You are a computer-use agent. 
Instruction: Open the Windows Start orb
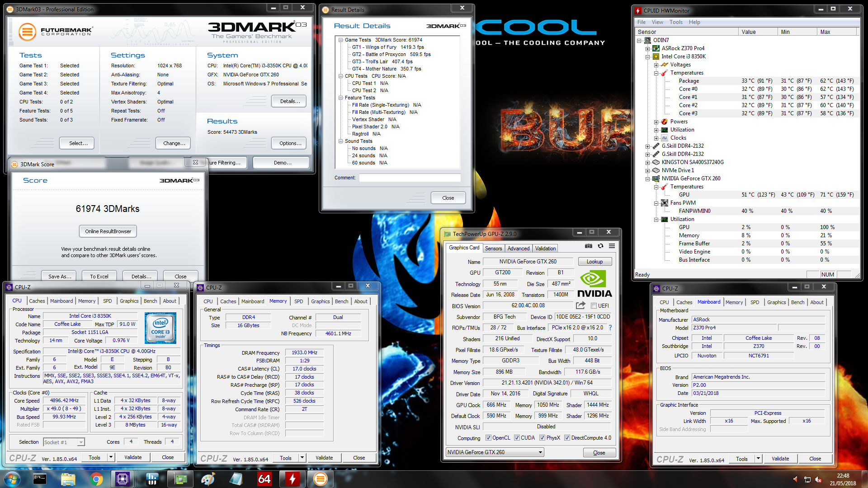tap(12, 479)
